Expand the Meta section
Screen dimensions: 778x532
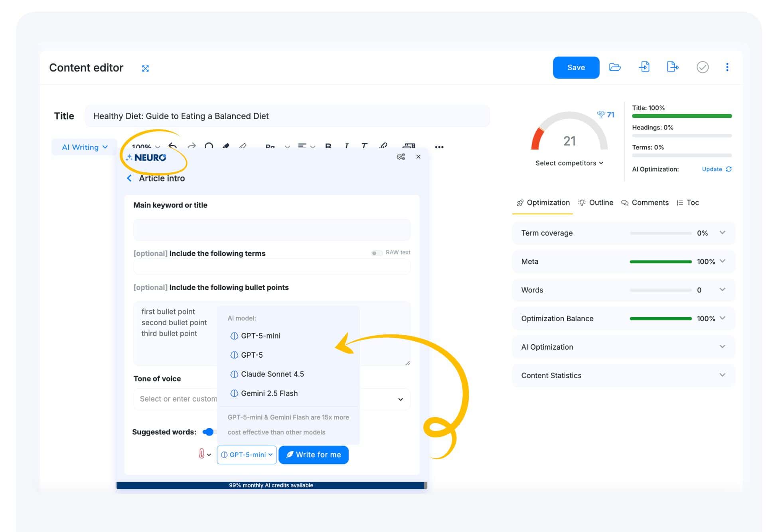pyautogui.click(x=624, y=261)
